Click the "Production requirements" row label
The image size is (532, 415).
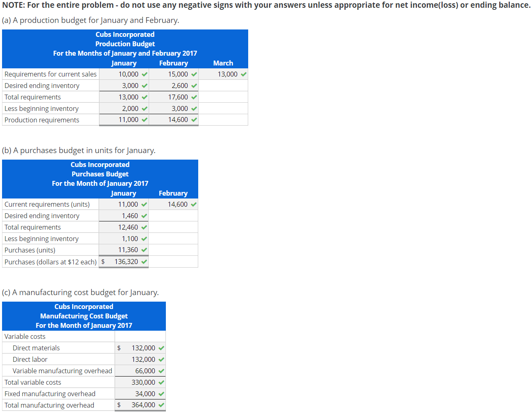point(42,120)
